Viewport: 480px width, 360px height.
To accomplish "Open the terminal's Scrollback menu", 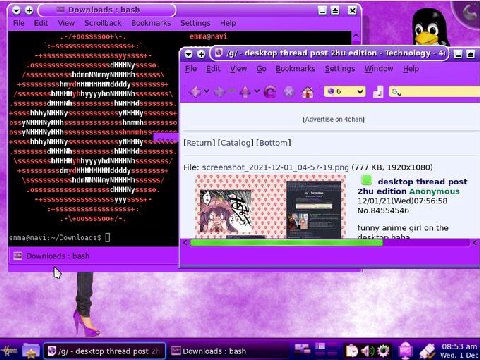I will [x=103, y=23].
